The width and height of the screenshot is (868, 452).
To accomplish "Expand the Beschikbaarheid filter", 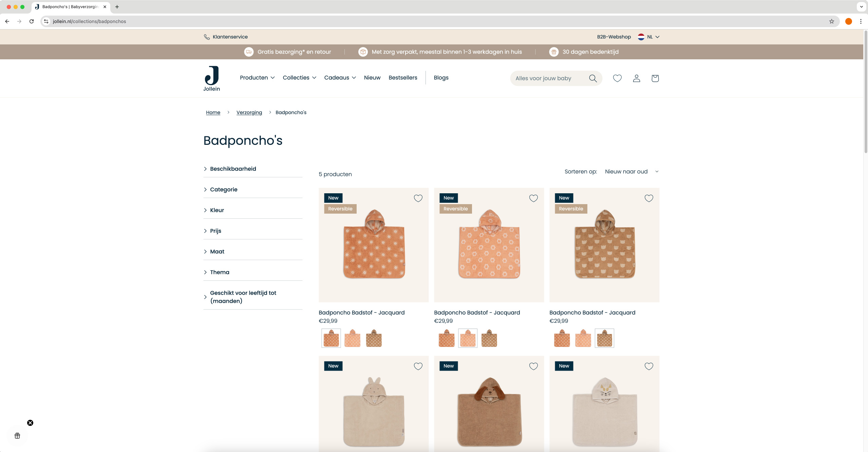I will click(253, 169).
